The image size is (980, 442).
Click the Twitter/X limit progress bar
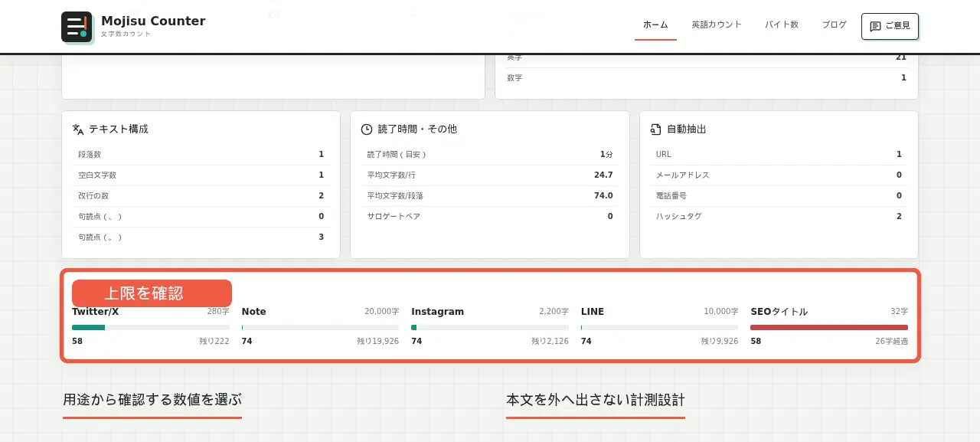151,327
